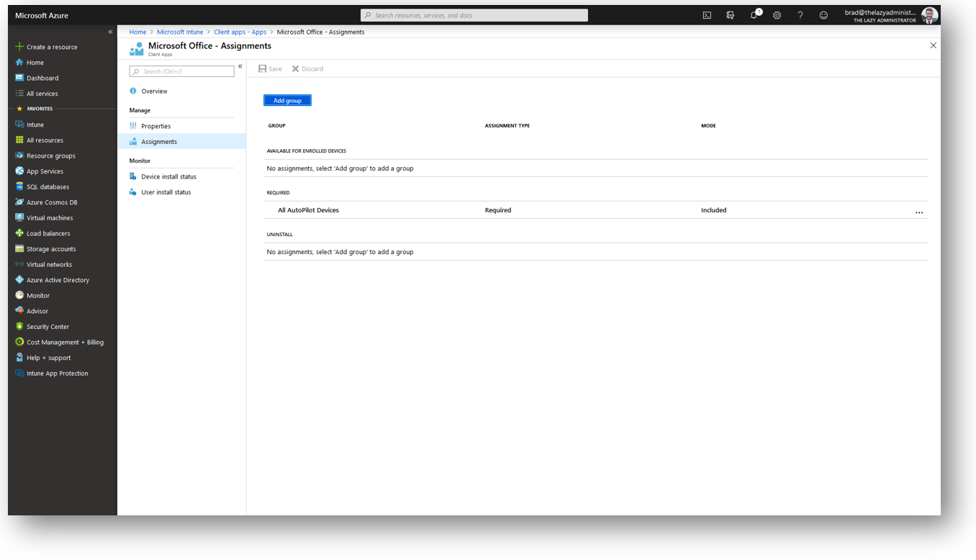Viewport: 976px width, 560px height.
Task: Go to Microsoft Intune breadcrumb link
Action: 180,32
